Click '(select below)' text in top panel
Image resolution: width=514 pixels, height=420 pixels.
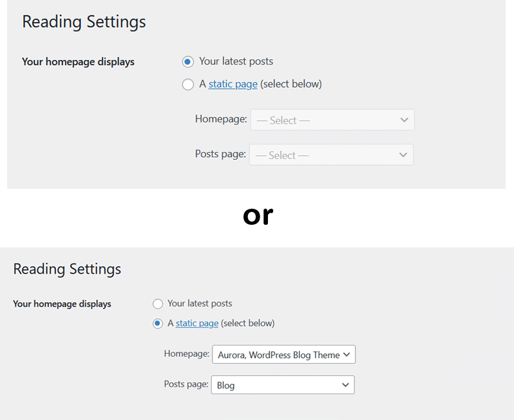click(x=291, y=84)
